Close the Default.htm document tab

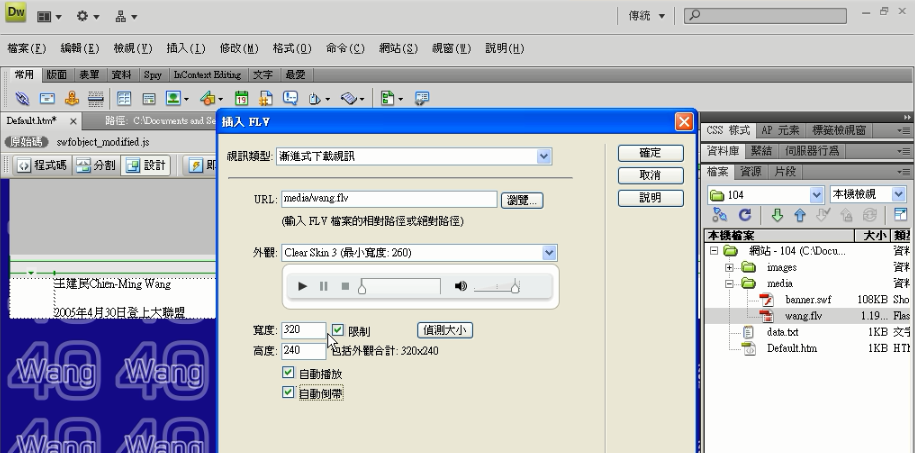pyautogui.click(x=73, y=121)
